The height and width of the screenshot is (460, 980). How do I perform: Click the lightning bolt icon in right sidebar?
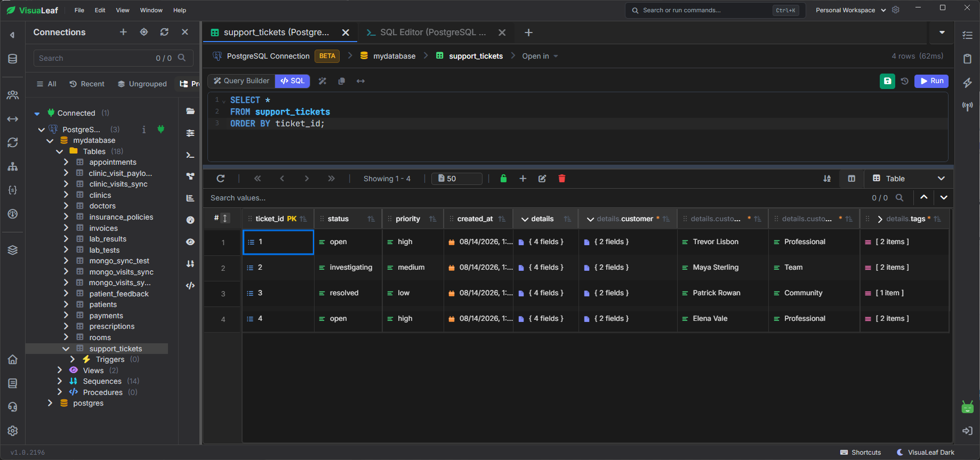click(967, 83)
